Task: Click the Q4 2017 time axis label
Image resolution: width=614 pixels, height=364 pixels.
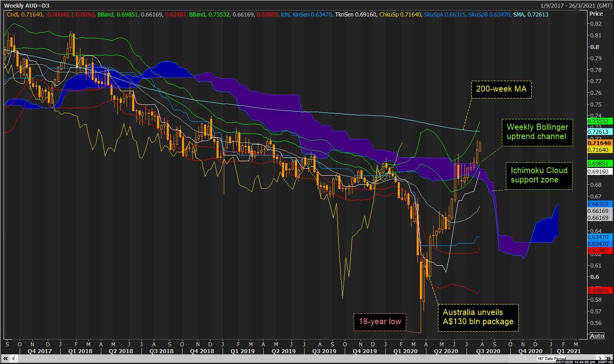Action: click(39, 351)
